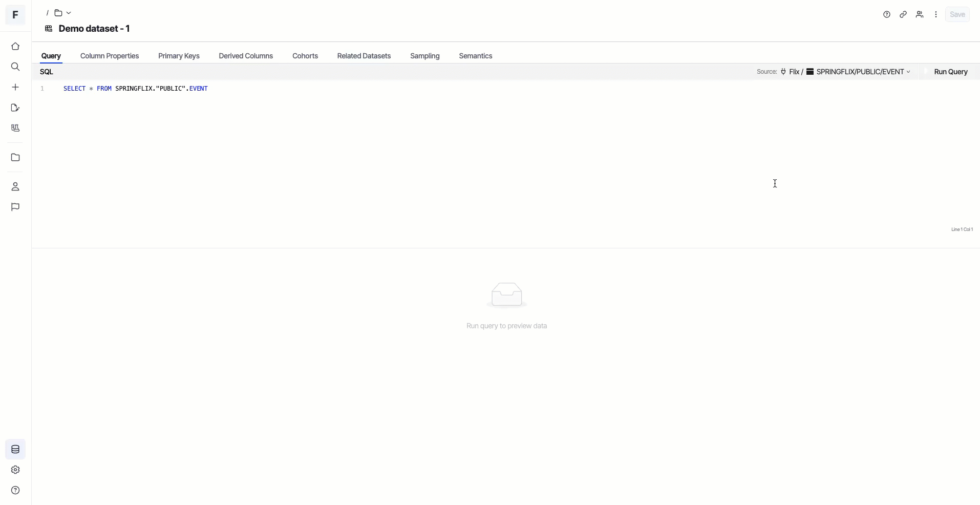Open the Primary Keys tab
Screen dimensions: 980x505
179,56
